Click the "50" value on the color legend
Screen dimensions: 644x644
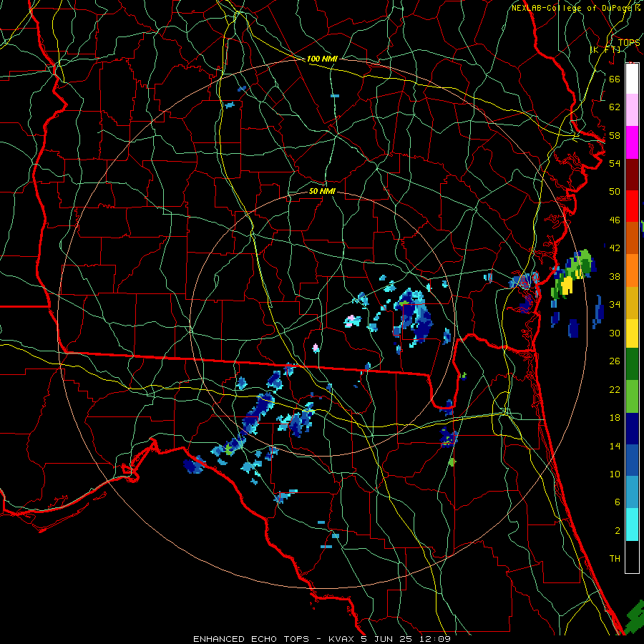615,191
